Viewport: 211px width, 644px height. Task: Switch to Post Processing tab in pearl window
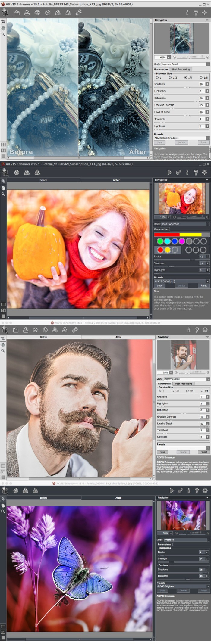pyautogui.click(x=181, y=69)
